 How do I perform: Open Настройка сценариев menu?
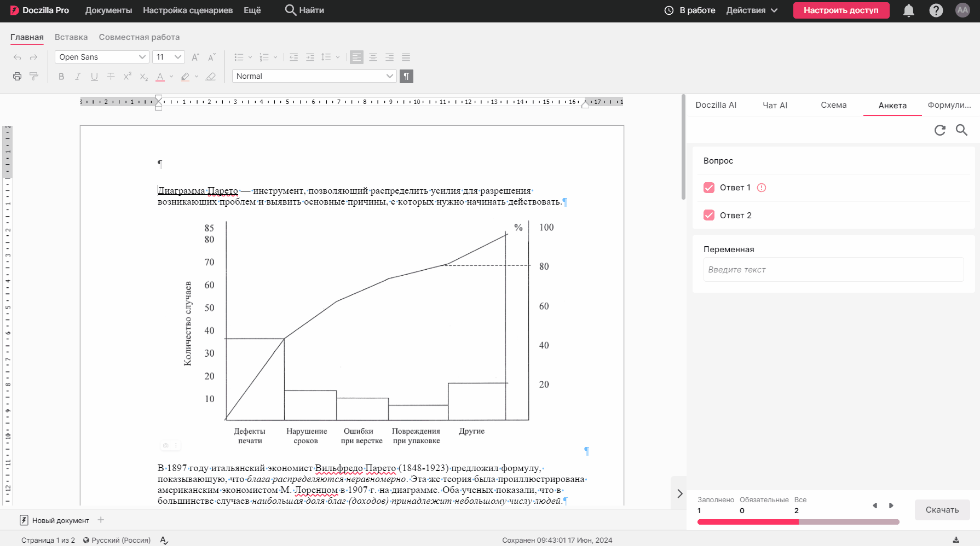click(x=188, y=10)
